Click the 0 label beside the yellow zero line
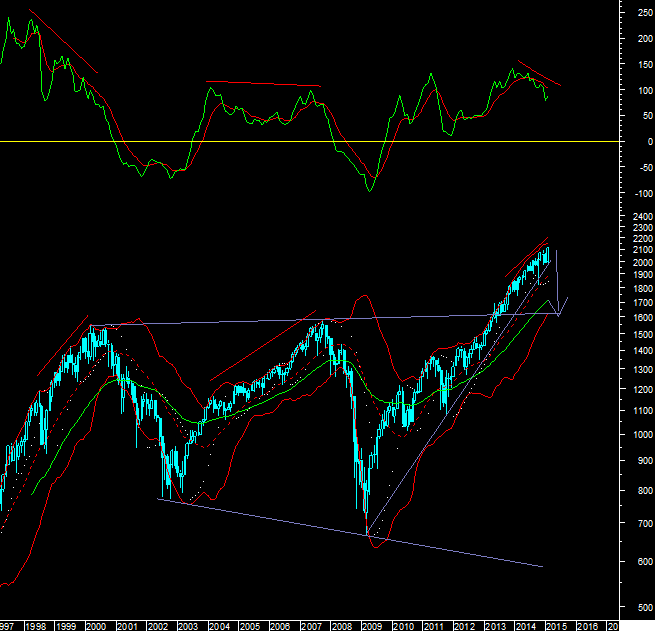The height and width of the screenshot is (631, 655). (x=650, y=142)
